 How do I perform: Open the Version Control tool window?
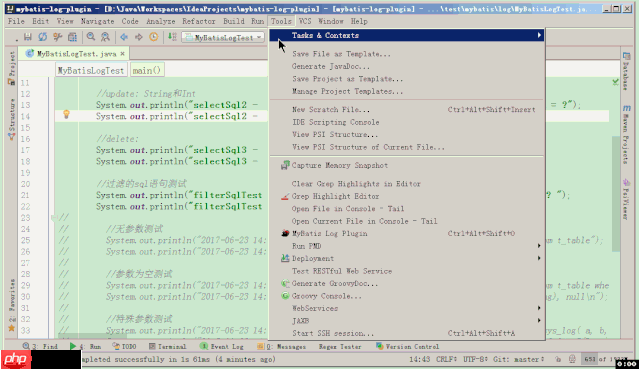[x=408, y=347]
